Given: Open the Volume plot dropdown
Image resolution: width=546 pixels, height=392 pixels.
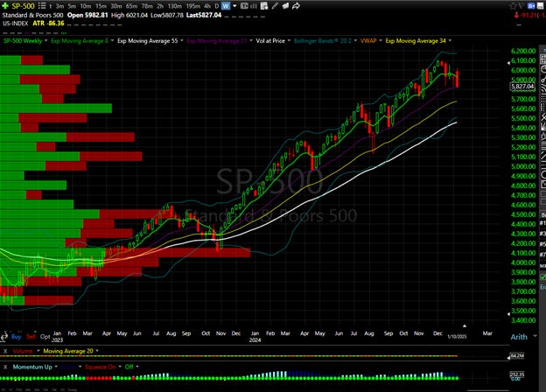Looking at the screenshot, I should pos(38,351).
